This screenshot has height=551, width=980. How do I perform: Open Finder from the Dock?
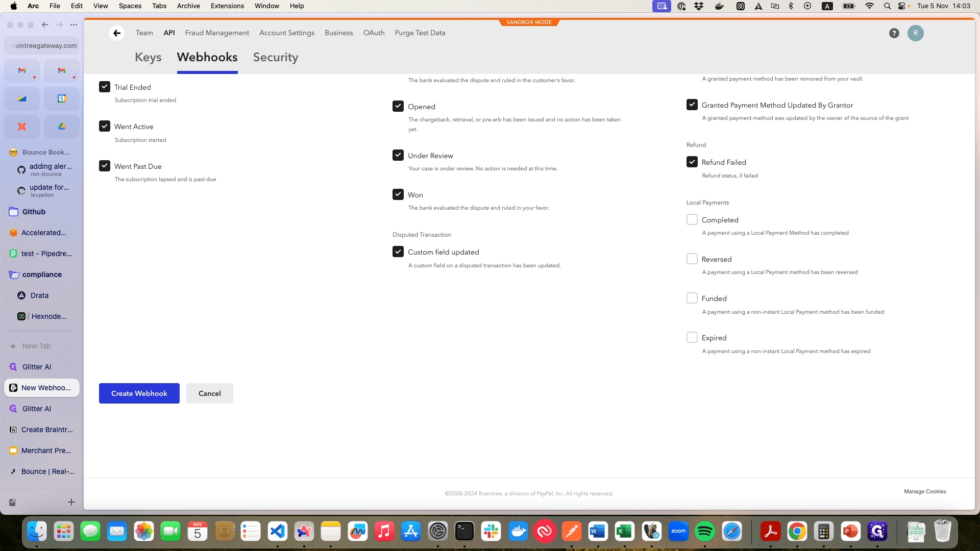[37, 532]
